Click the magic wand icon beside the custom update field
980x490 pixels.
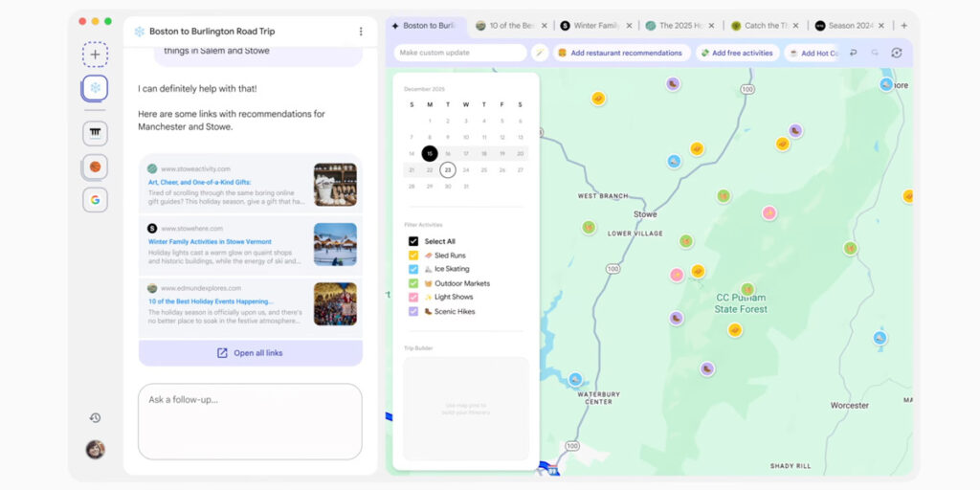540,53
